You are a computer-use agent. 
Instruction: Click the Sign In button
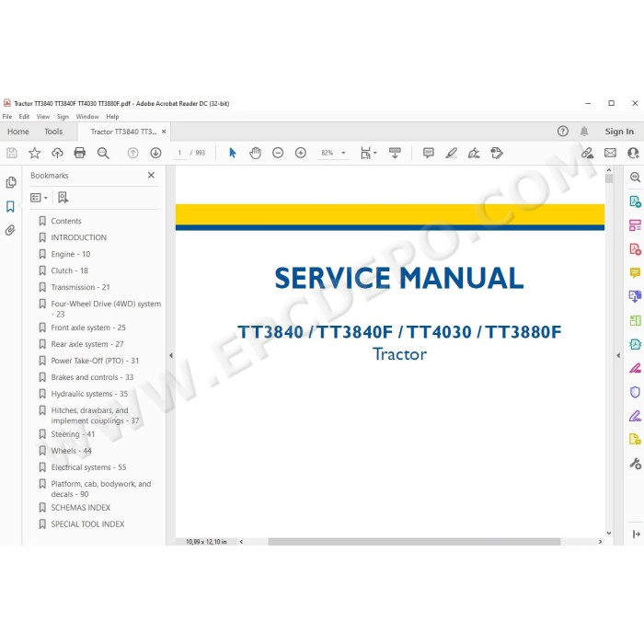619,132
